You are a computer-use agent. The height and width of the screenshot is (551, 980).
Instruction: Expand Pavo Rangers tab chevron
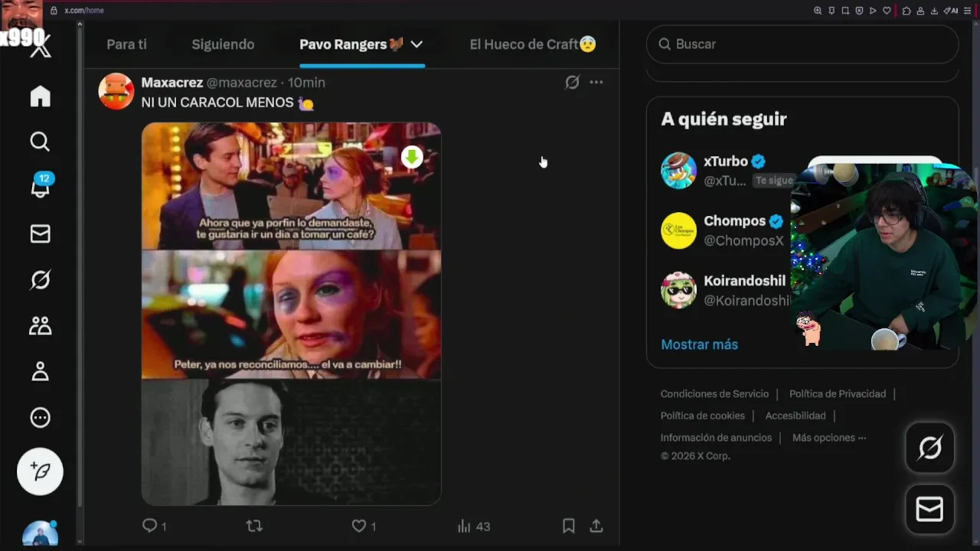tap(416, 44)
